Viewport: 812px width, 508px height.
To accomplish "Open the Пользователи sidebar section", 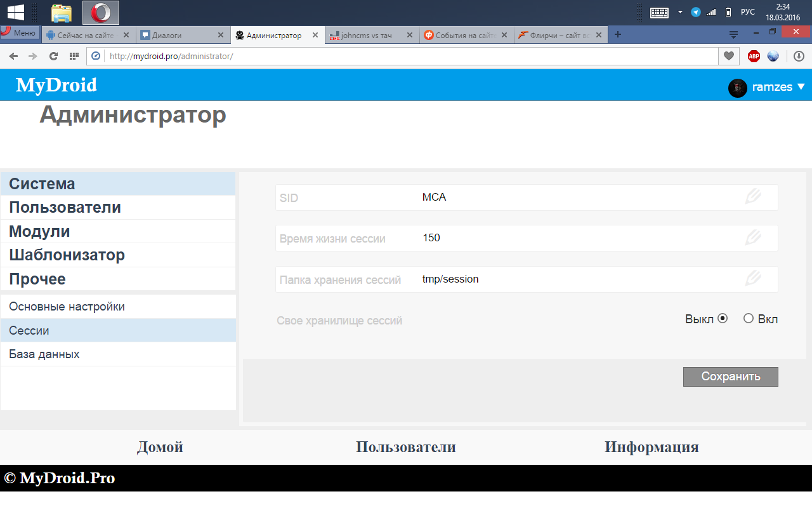I will click(65, 208).
